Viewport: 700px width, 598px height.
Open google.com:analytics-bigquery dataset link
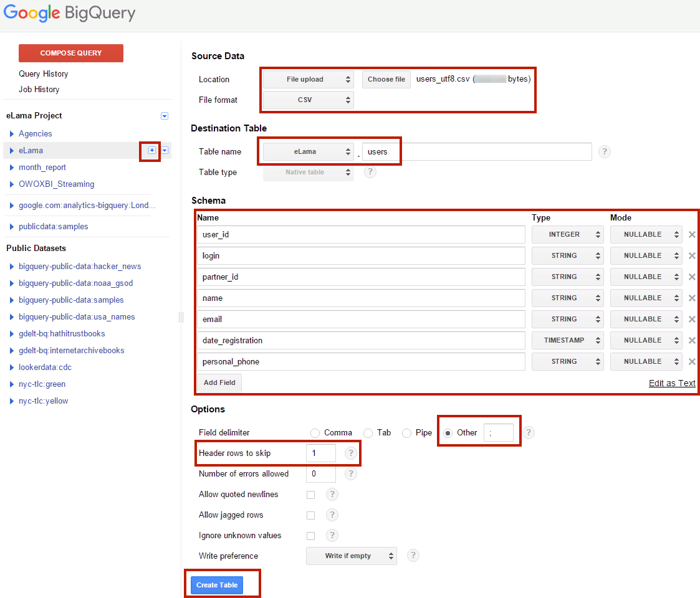[x=87, y=206]
